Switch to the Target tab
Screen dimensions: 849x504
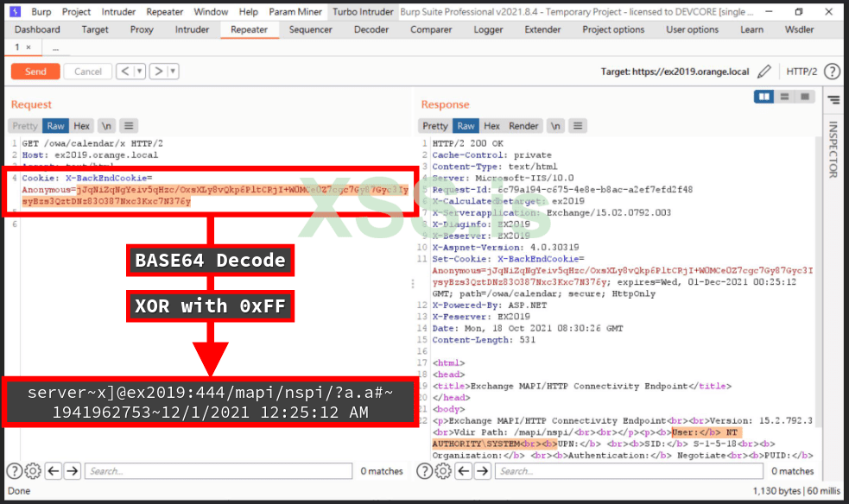click(x=95, y=29)
